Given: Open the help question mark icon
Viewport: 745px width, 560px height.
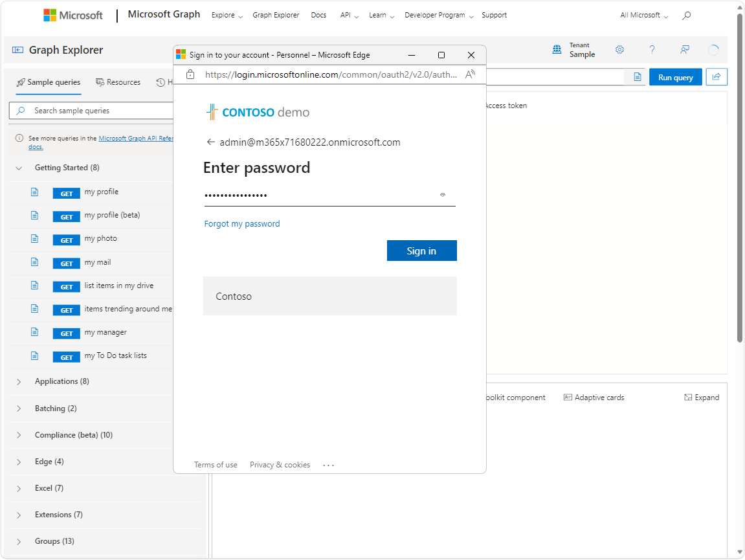Looking at the screenshot, I should (652, 49).
